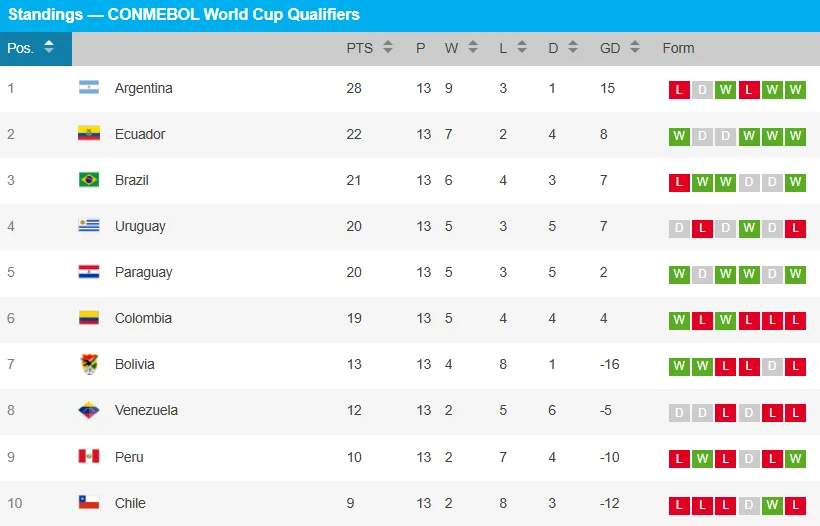Click Venezuela's first gray D form badge

pyautogui.click(x=679, y=412)
